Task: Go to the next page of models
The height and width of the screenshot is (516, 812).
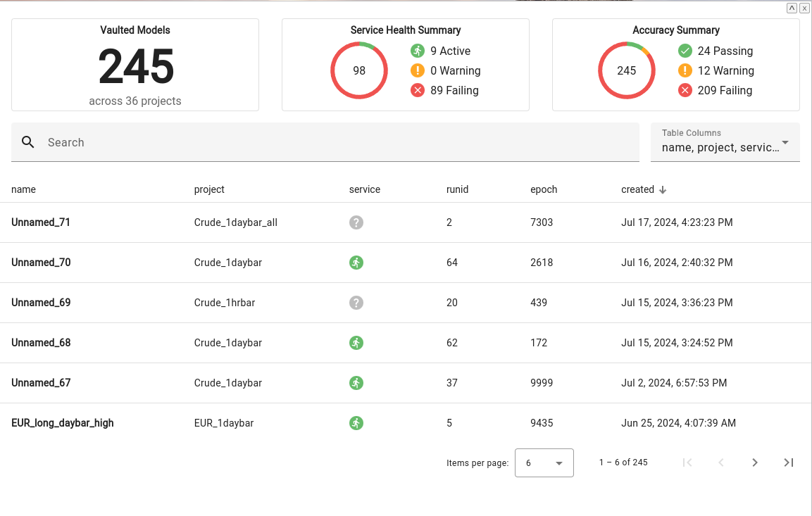Action: (x=755, y=462)
